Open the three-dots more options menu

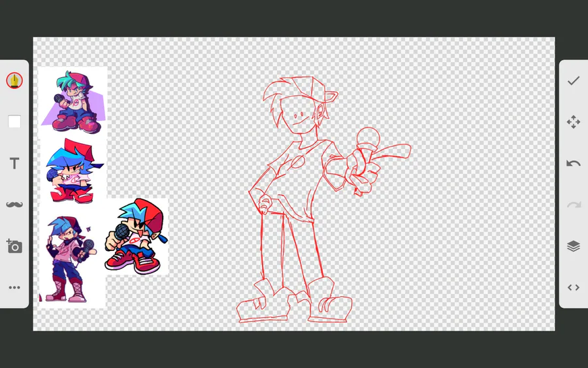[14, 288]
